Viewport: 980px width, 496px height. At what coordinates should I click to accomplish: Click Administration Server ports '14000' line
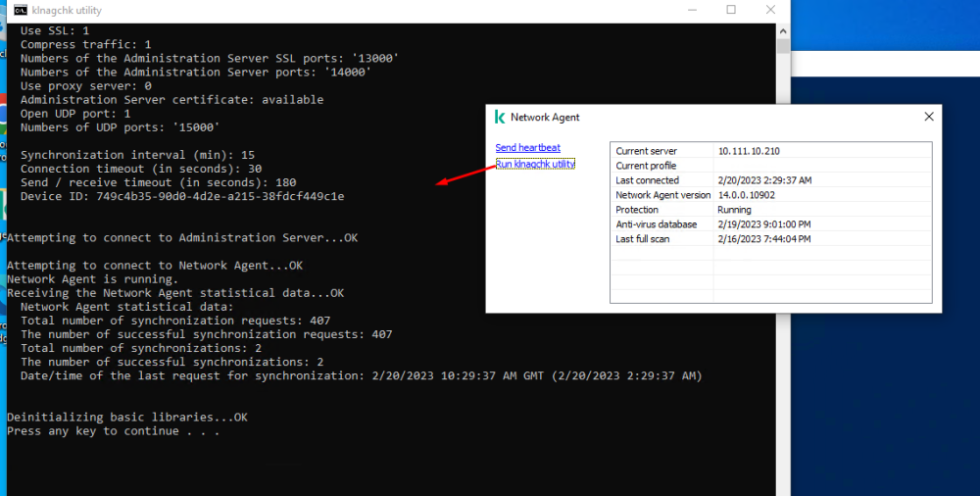tap(196, 72)
